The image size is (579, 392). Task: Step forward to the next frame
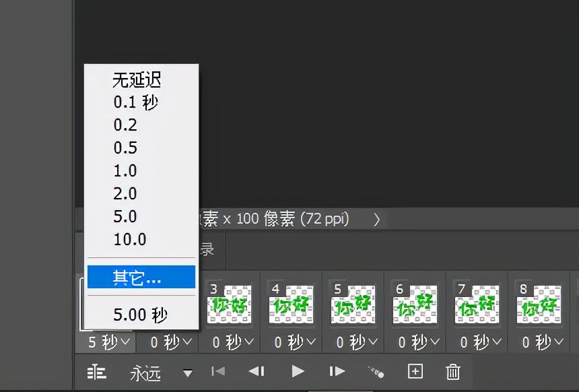[x=337, y=372]
